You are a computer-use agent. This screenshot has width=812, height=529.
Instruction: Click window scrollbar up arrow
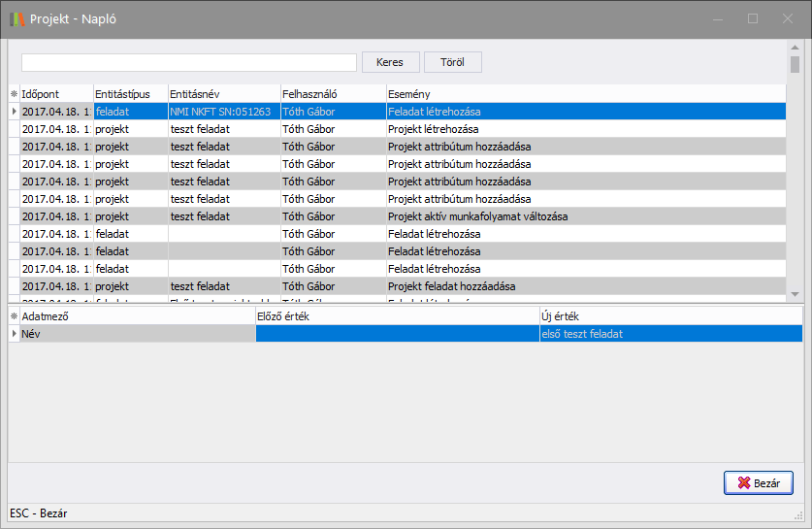[x=795, y=47]
